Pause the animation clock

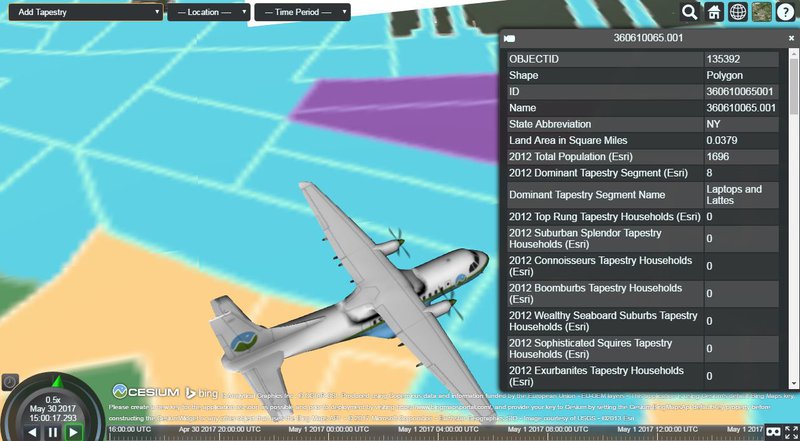pyautogui.click(x=52, y=432)
